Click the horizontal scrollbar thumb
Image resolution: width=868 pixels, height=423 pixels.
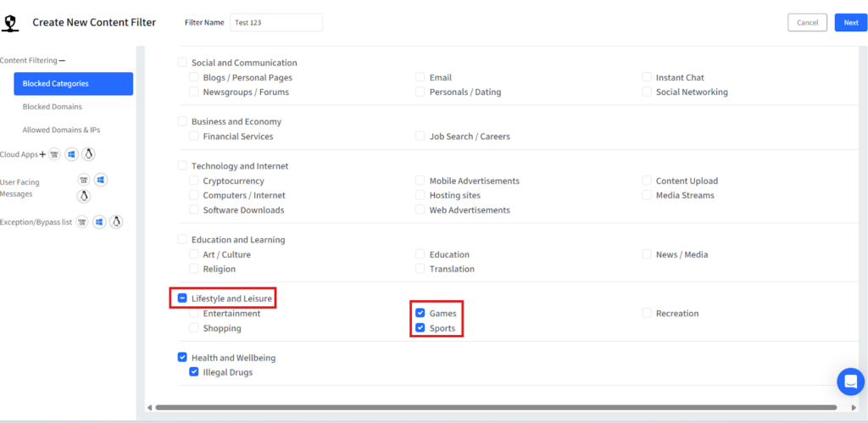pyautogui.click(x=496, y=408)
